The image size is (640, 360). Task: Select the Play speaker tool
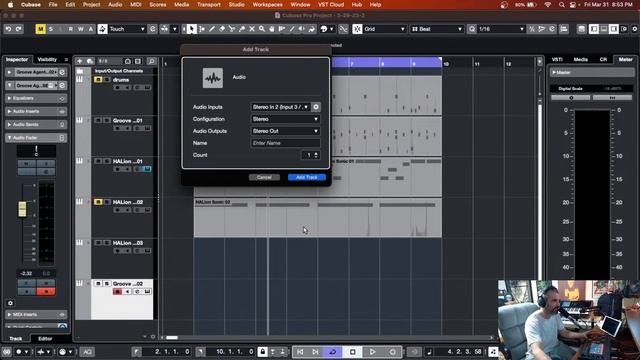[302, 29]
